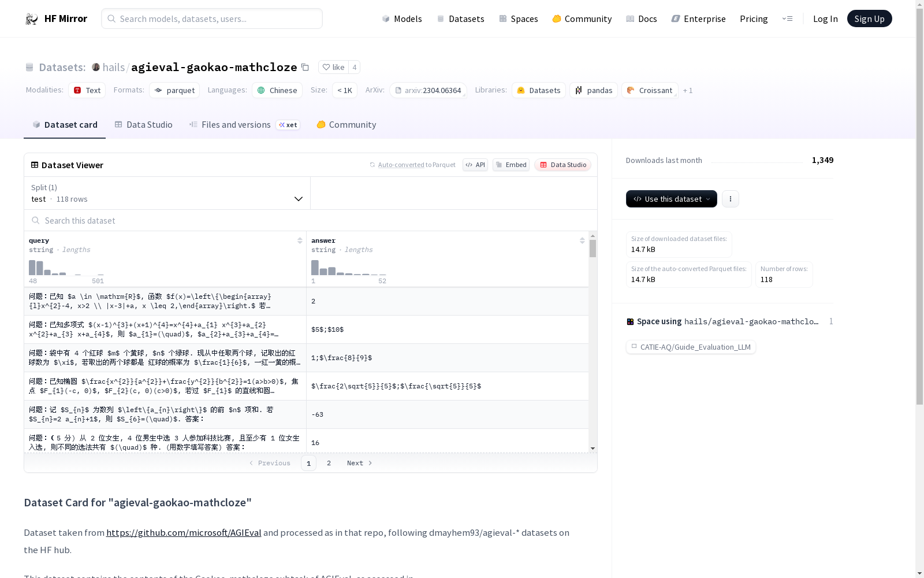The image size is (924, 578).
Task: Switch to the Data Studio tab
Action: click(x=143, y=125)
